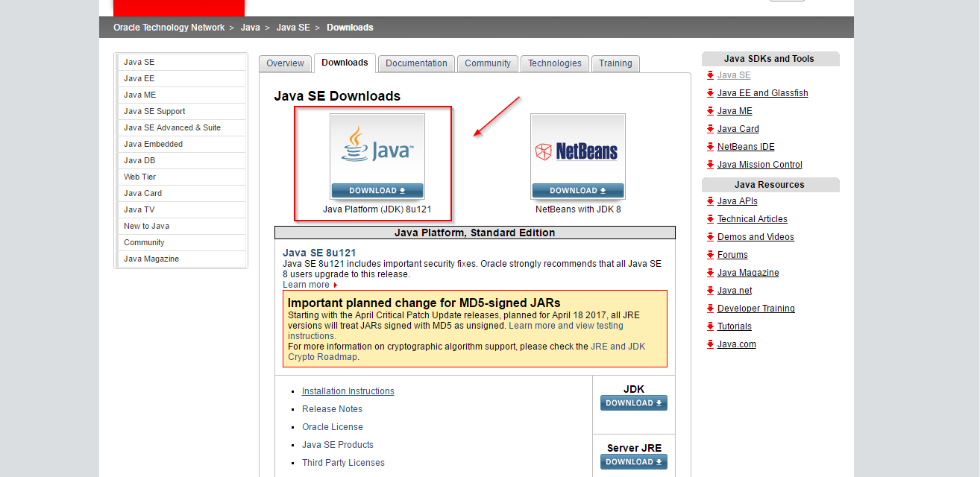
Task: Click the red arrow icon beside Technical Articles
Action: click(711, 219)
